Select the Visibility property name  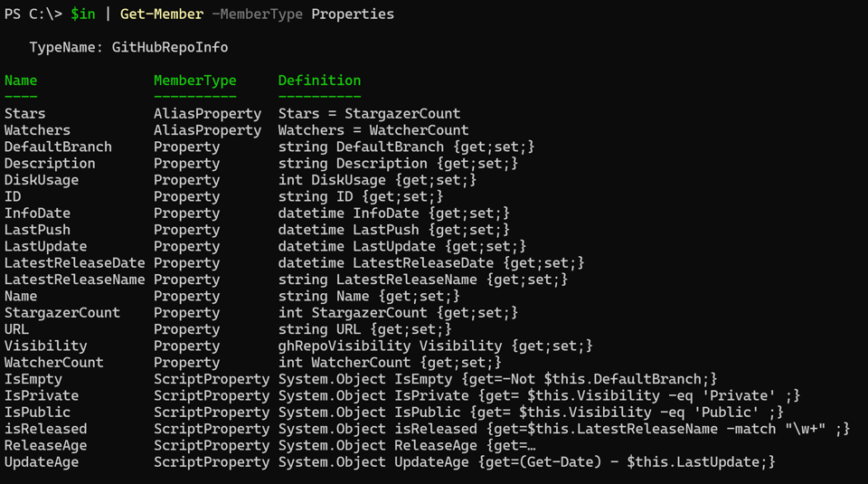coord(45,346)
